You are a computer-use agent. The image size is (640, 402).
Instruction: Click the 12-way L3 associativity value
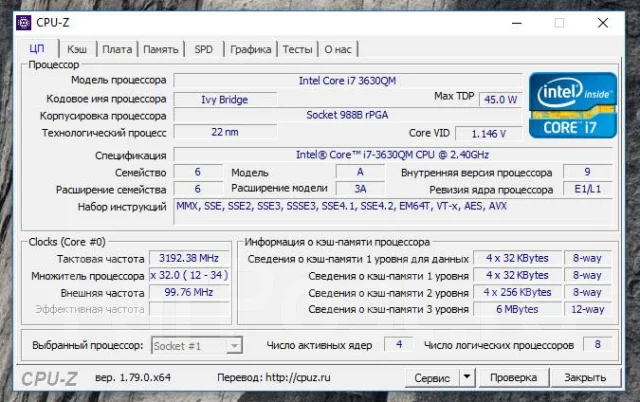588,309
